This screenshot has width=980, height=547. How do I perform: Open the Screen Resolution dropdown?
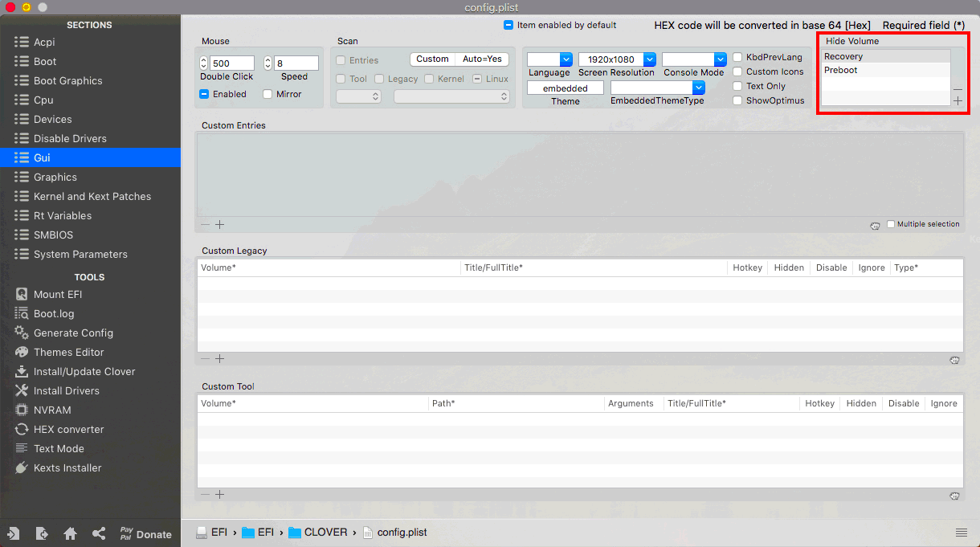649,58
